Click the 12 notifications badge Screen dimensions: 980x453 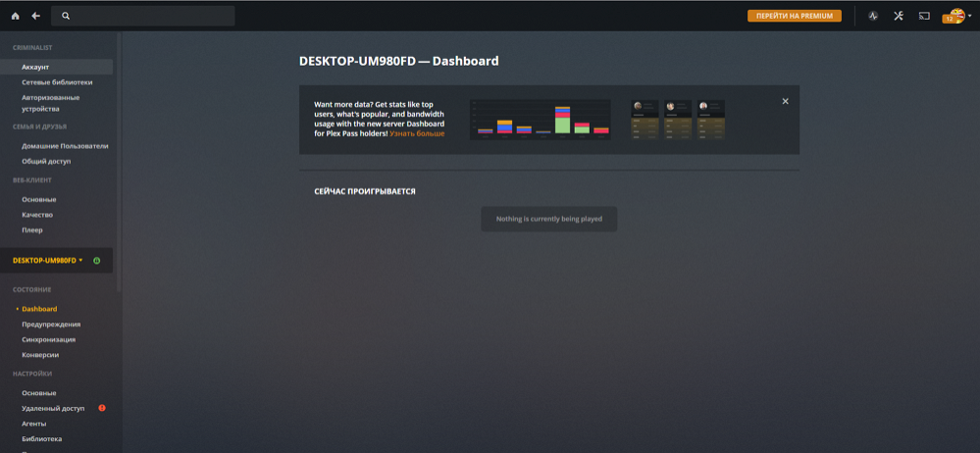949,20
